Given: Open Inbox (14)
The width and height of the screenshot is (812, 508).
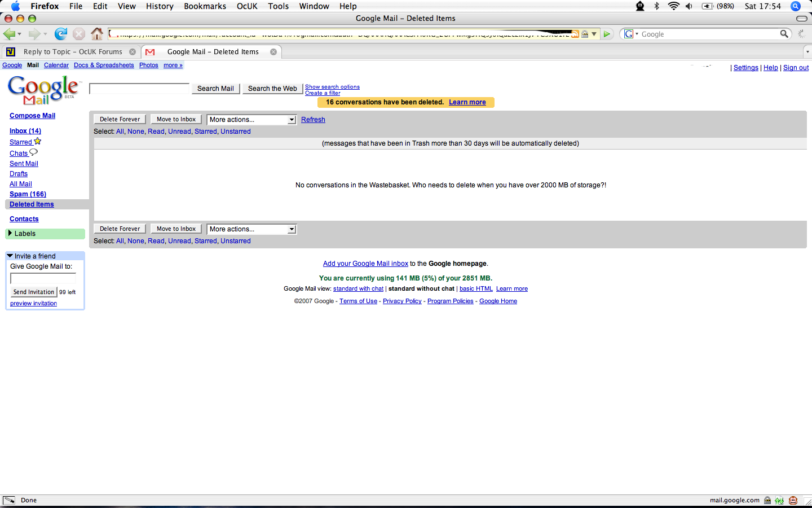Looking at the screenshot, I should point(25,131).
